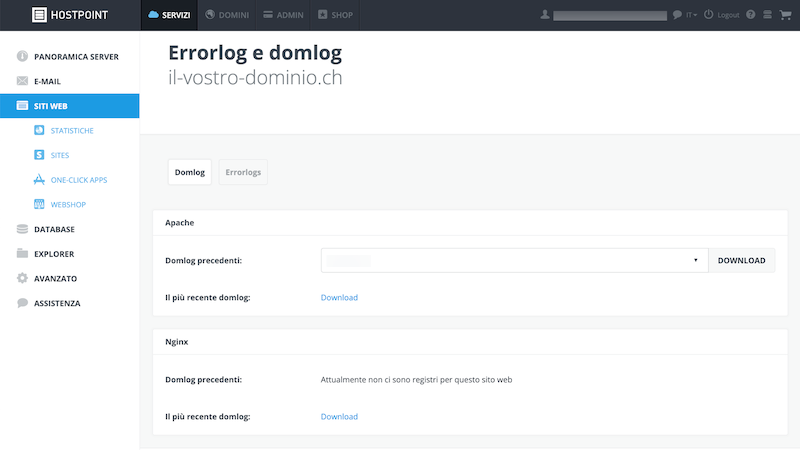This screenshot has height=450, width=800.
Task: Click the Statistiche chart icon
Action: pos(39,130)
